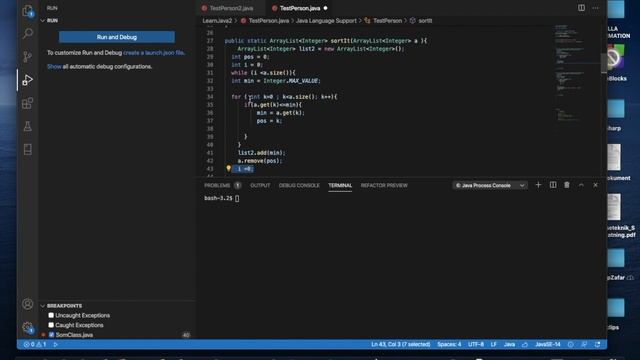Click line 32 'int min = Integer.MAX_VALUE;'
Viewport: 640px width, 360px height.
tap(276, 81)
